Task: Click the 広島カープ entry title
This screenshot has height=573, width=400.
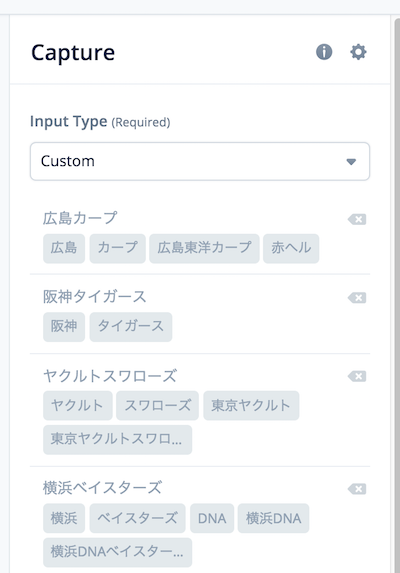Action: click(x=80, y=218)
